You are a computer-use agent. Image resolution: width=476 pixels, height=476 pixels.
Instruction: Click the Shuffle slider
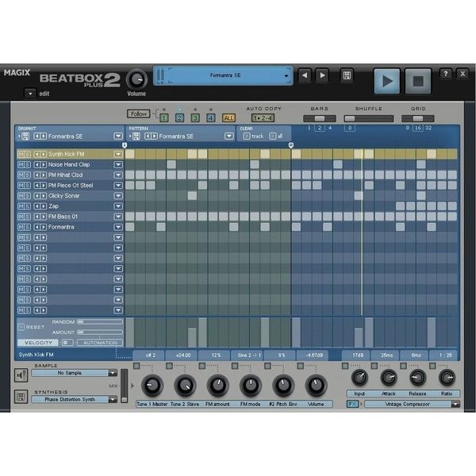click(x=367, y=117)
